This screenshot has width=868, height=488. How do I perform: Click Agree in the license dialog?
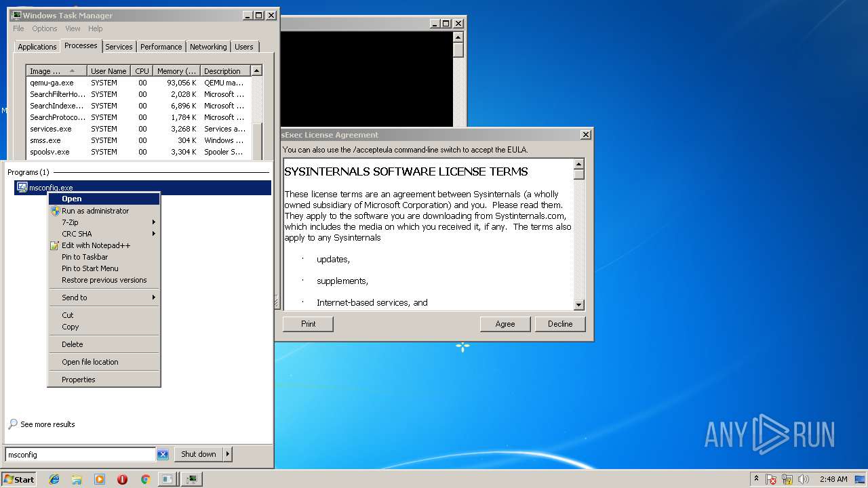tap(505, 324)
